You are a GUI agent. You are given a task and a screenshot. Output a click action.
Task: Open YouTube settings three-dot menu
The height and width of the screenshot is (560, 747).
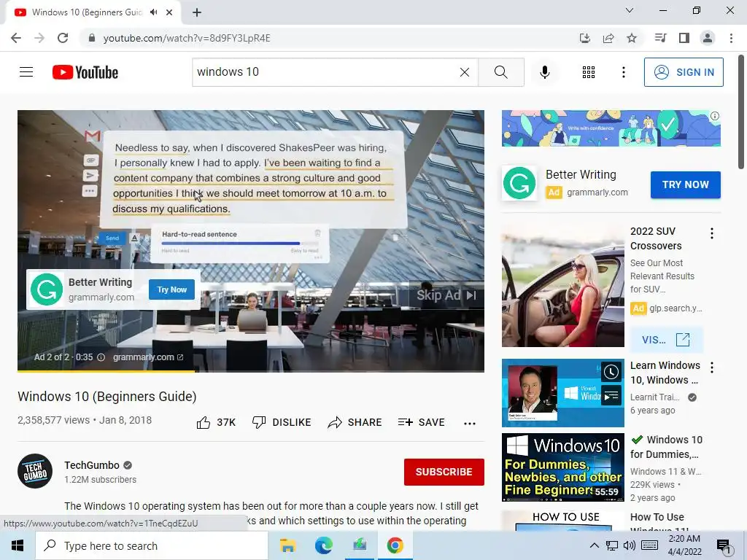[623, 72]
